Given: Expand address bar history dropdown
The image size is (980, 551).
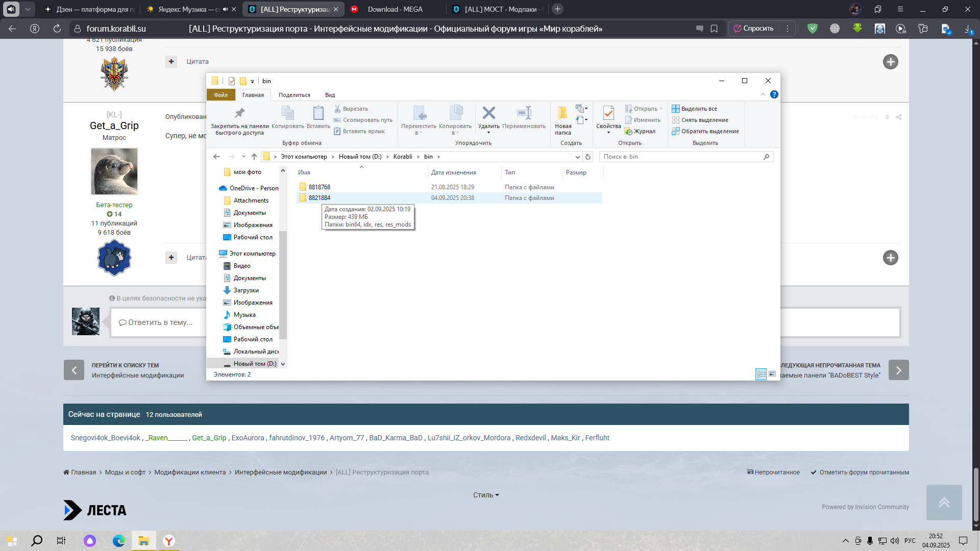Looking at the screenshot, I should pyautogui.click(x=577, y=157).
